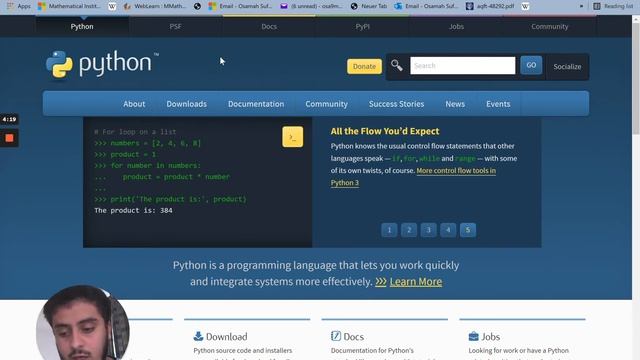640x360 pixels.
Task: Switch to the PyPI tab
Action: (362, 27)
